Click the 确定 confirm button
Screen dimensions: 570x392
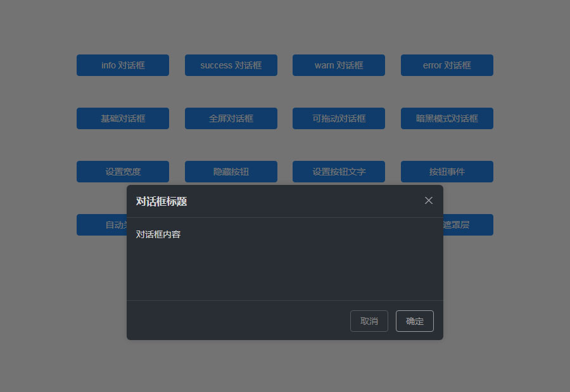(414, 321)
